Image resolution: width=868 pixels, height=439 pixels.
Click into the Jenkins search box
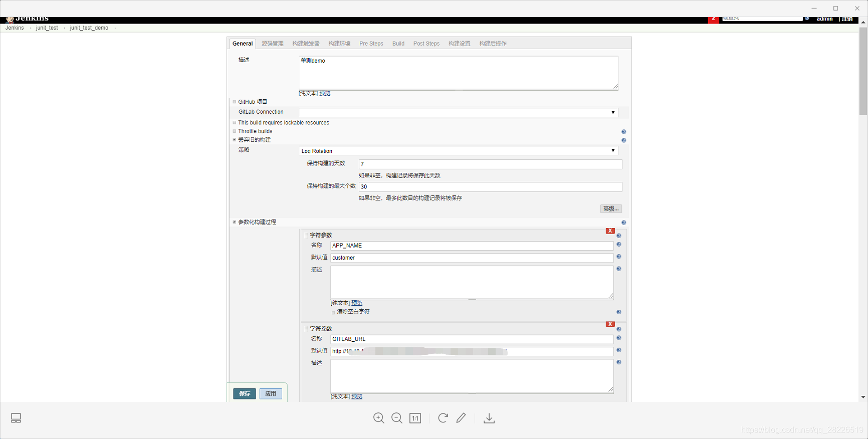(x=762, y=19)
